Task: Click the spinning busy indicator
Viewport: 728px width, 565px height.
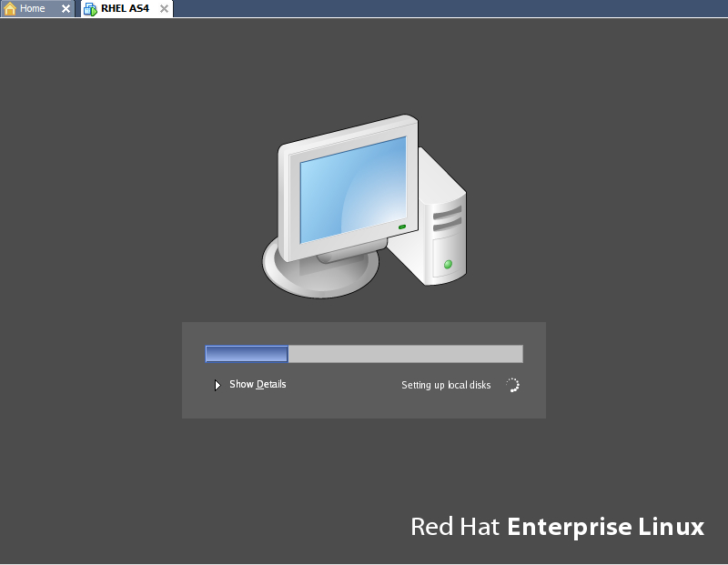Action: (512, 385)
